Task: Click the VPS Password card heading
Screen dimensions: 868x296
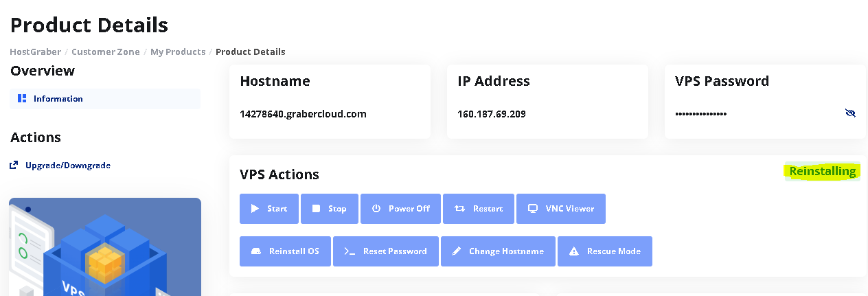Action: [x=722, y=81]
